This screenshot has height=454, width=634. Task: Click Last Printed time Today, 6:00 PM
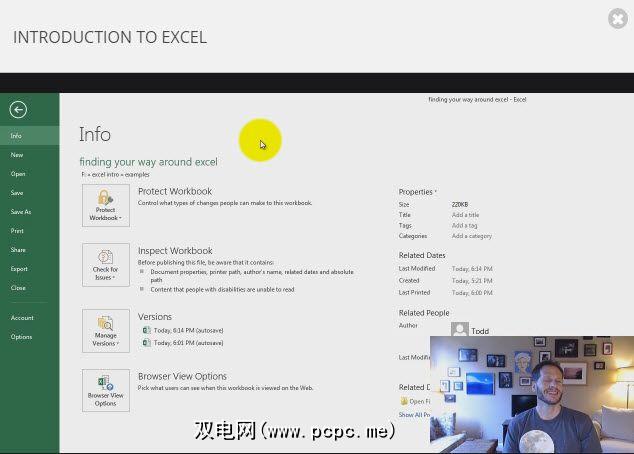(472, 293)
